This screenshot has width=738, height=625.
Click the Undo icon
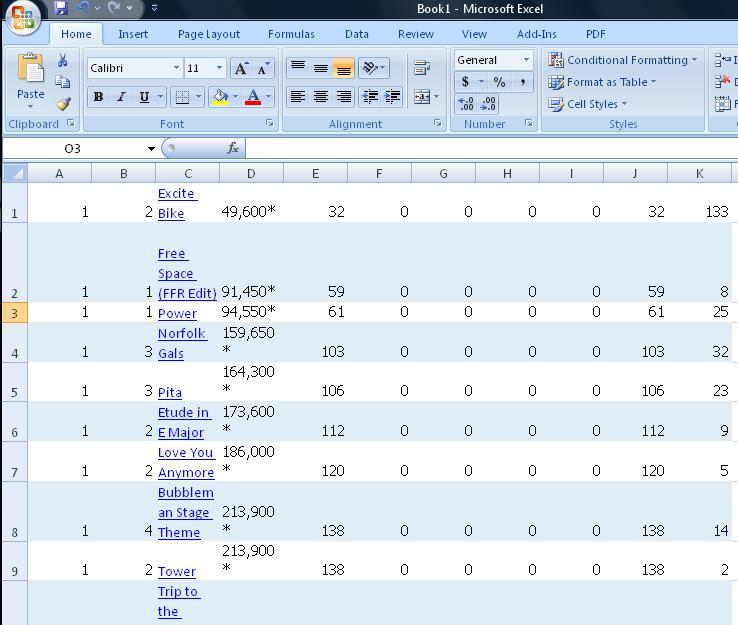pos(84,8)
